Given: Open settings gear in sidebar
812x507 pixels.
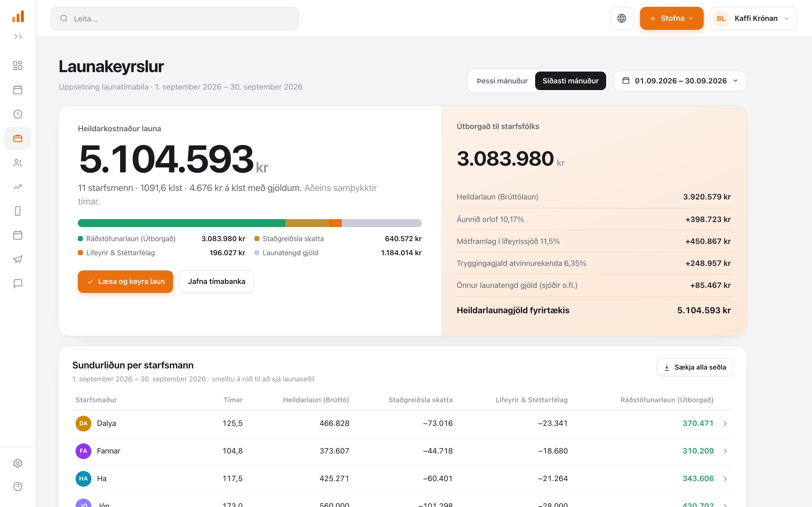Looking at the screenshot, I should coord(18,463).
